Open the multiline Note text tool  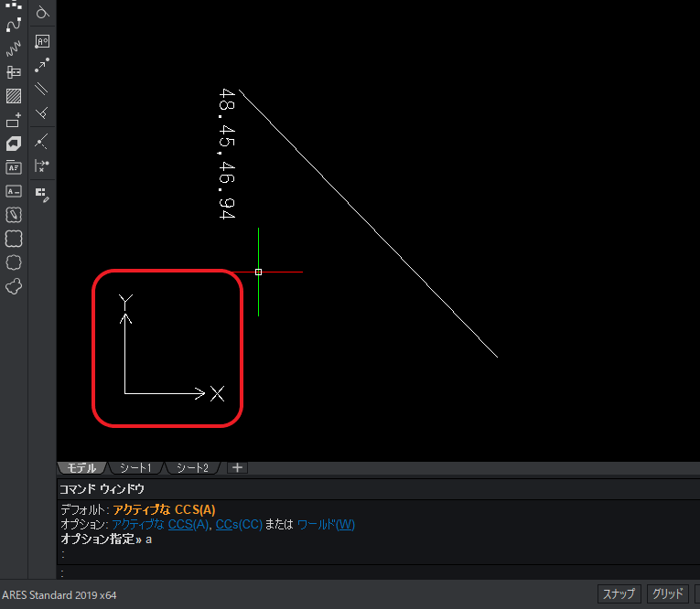pyautogui.click(x=14, y=167)
